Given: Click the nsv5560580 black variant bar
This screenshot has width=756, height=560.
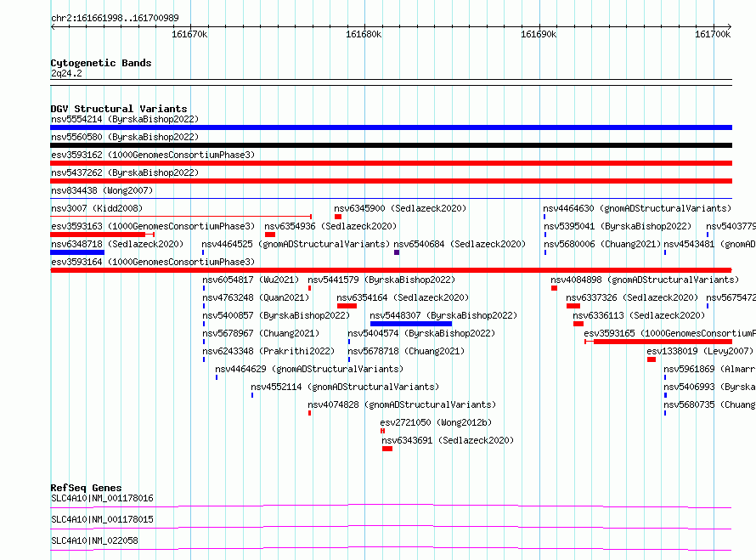Looking at the screenshot, I should pos(391,145).
